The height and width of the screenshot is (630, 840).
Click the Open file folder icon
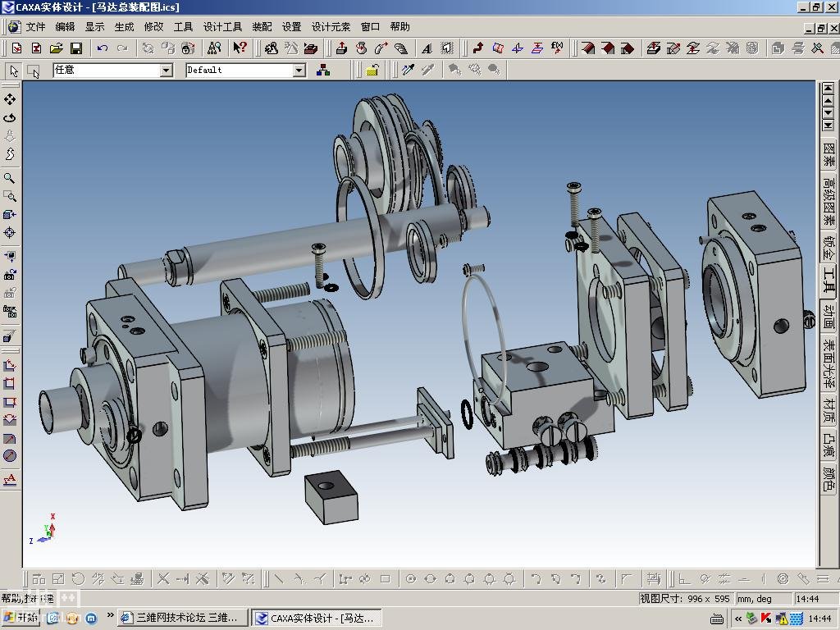(56, 48)
